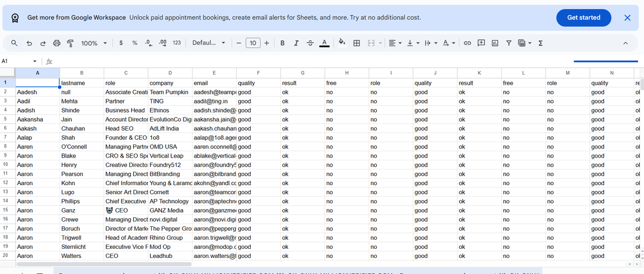Select column E header
This screenshot has height=274, width=644.
(214, 72)
